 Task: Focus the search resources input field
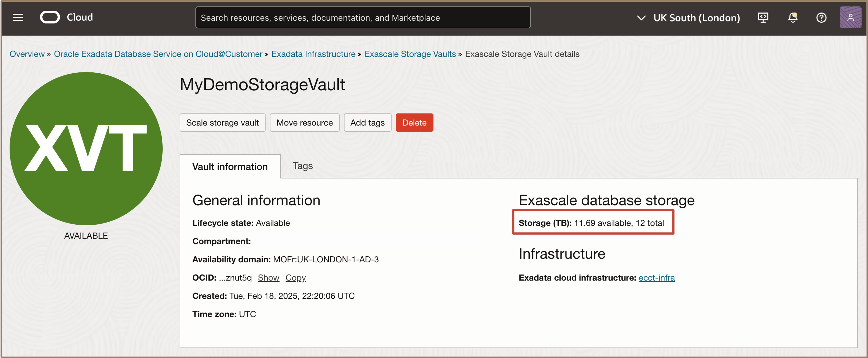(363, 18)
